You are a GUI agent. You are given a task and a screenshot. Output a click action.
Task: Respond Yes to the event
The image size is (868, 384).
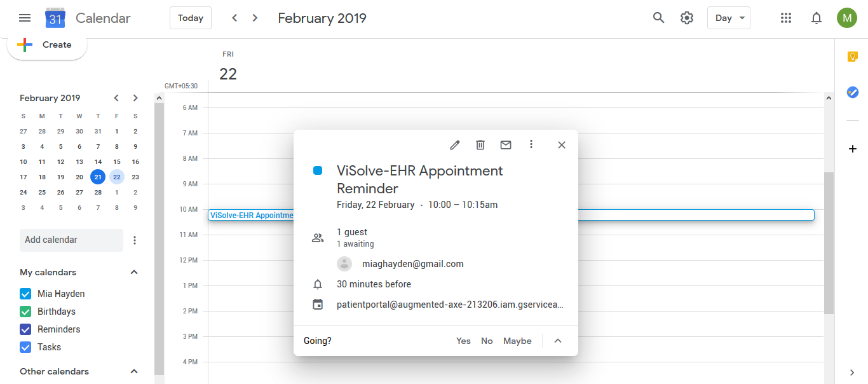(463, 341)
